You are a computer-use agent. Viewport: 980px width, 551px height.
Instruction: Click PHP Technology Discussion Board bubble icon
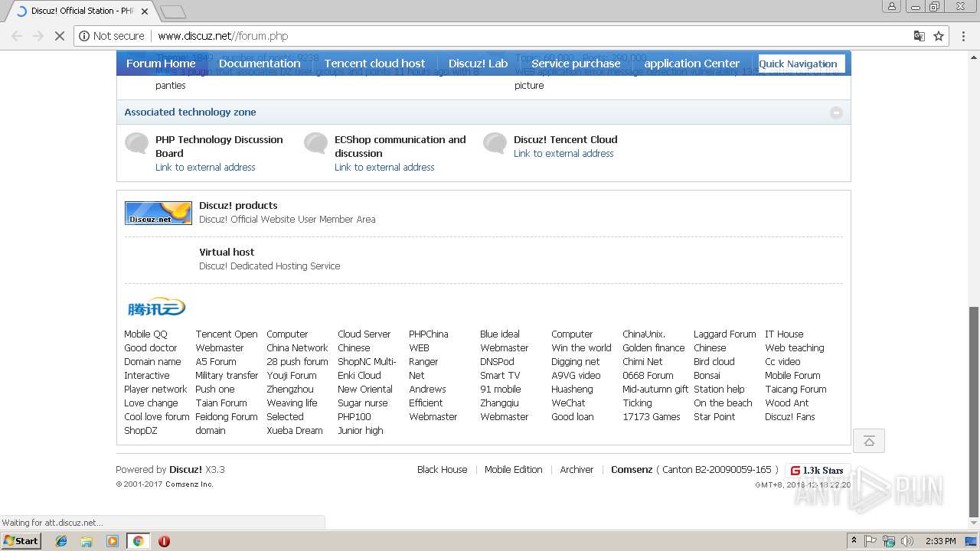coord(137,143)
